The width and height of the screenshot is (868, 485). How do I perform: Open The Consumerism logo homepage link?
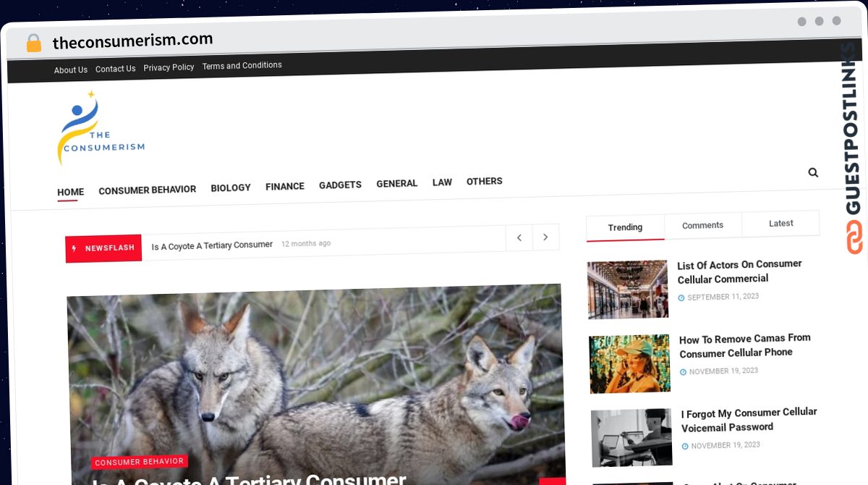pyautogui.click(x=101, y=128)
